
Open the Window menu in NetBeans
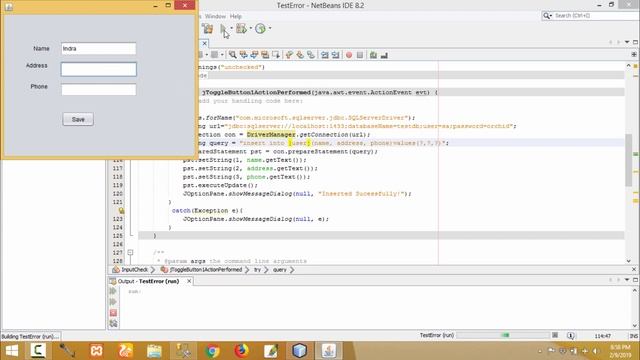(x=215, y=16)
